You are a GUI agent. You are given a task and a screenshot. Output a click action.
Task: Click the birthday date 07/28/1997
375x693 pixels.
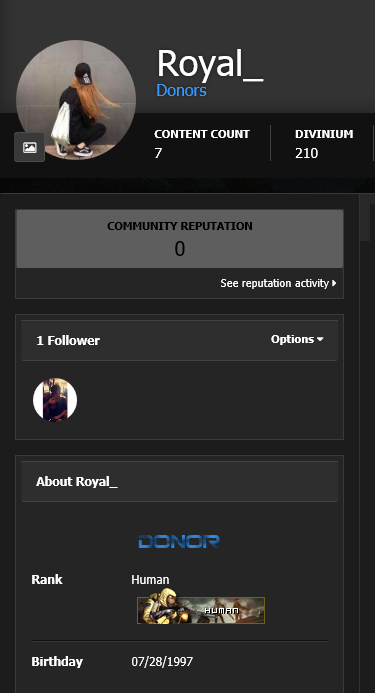162,662
